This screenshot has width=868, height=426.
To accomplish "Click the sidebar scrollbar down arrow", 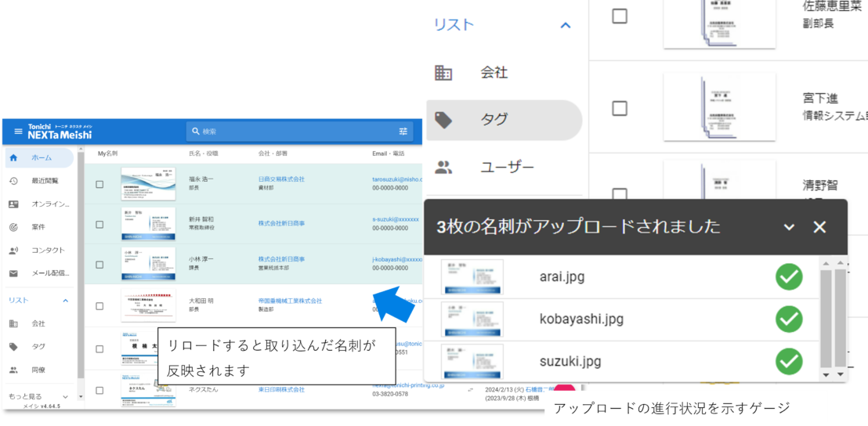I will (81, 397).
